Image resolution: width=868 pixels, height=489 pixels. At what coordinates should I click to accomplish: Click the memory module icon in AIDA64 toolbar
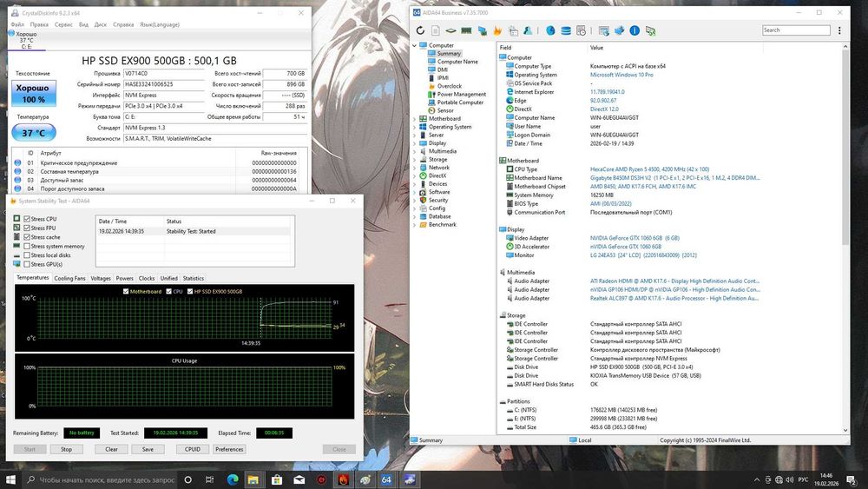pos(466,30)
